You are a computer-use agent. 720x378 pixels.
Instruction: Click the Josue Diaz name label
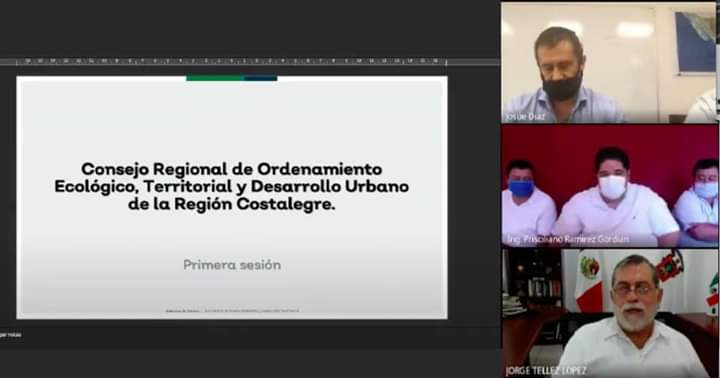click(x=525, y=117)
